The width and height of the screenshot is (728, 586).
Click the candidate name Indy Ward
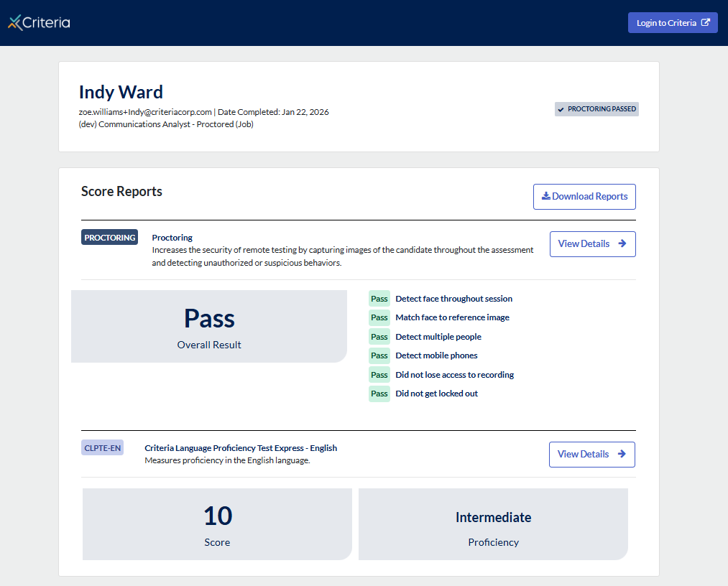(121, 92)
